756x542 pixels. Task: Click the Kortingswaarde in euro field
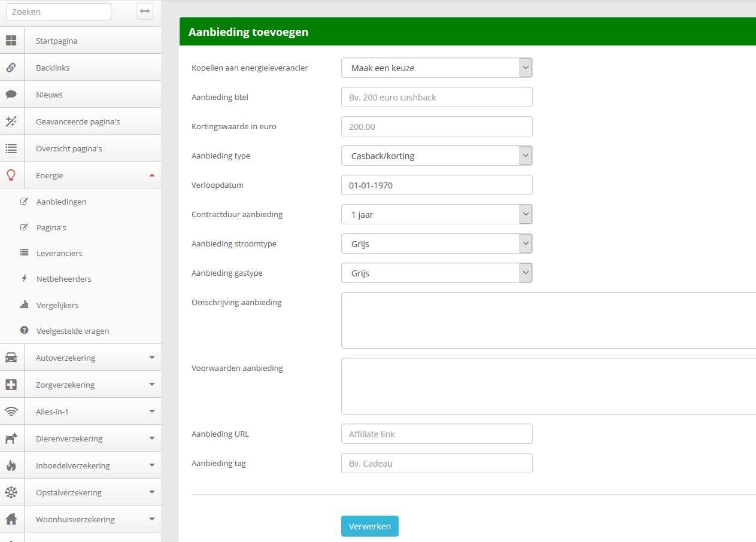click(x=437, y=126)
